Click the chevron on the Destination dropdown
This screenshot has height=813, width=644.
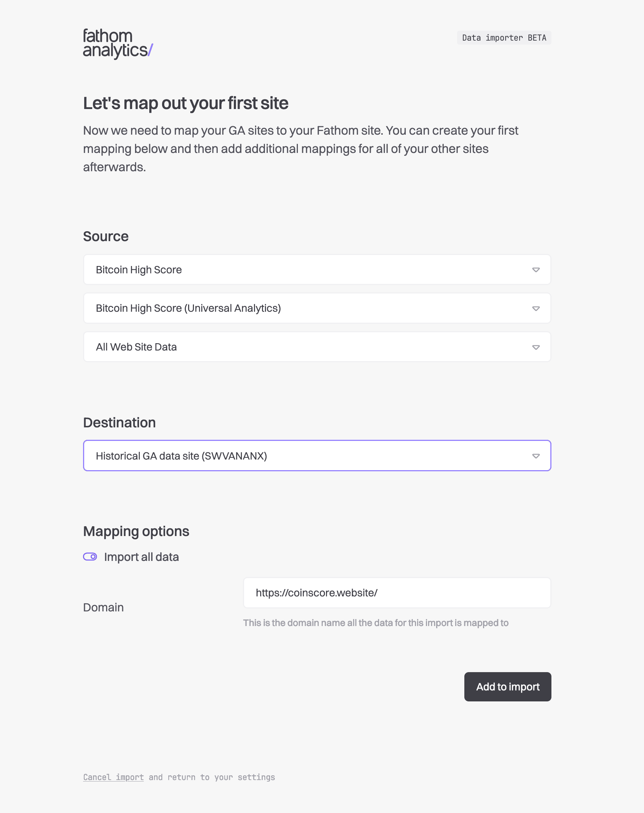536,456
